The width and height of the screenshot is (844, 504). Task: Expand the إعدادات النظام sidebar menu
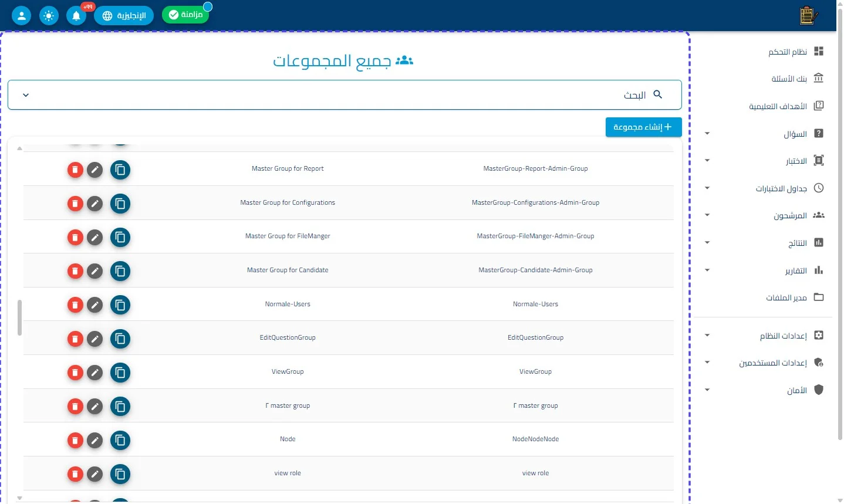(x=707, y=336)
